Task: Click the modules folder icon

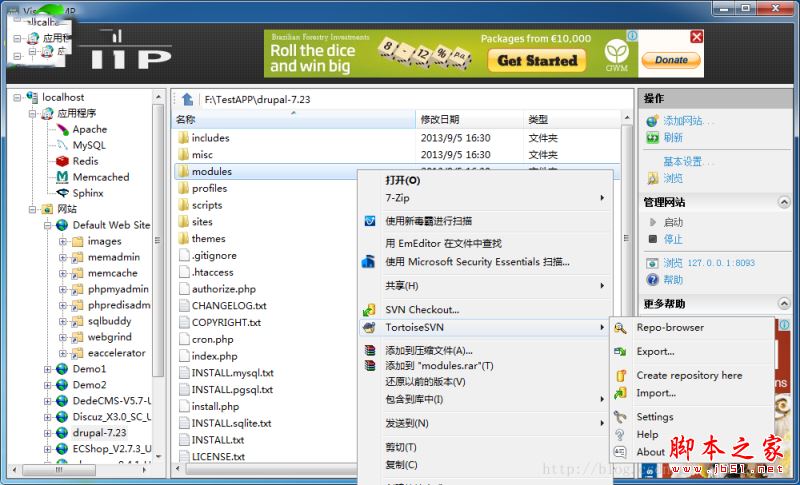Action: click(x=183, y=171)
